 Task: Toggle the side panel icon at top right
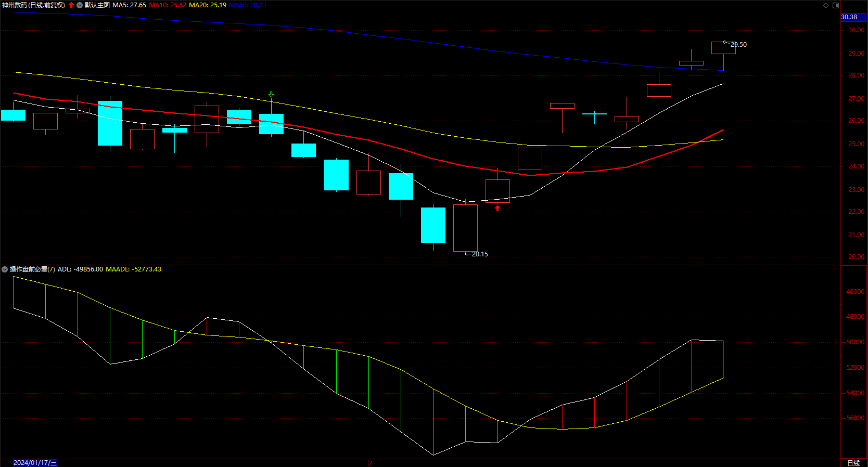(836, 5)
